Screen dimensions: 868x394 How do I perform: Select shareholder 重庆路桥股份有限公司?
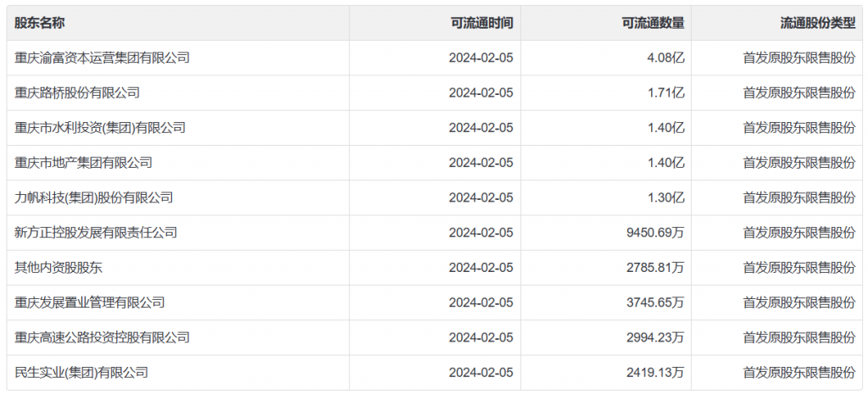click(77, 93)
